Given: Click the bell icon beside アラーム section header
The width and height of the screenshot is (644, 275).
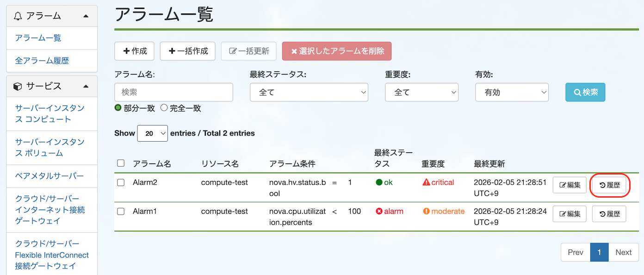Looking at the screenshot, I should [x=18, y=15].
